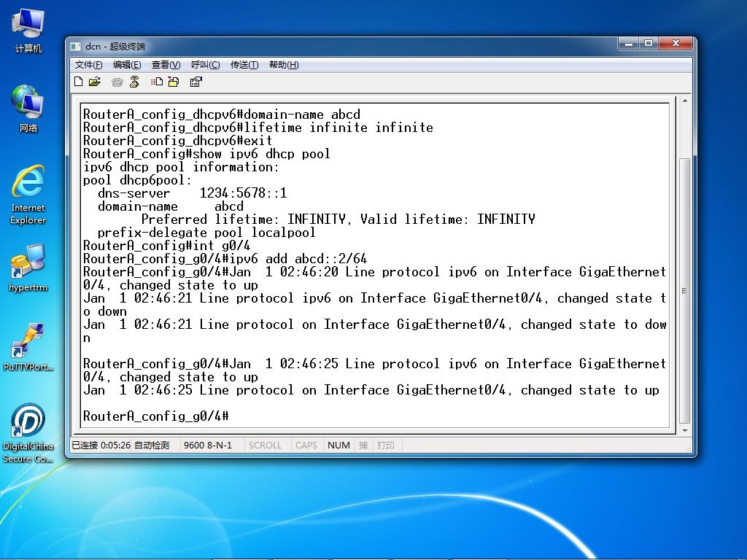The width and height of the screenshot is (747, 560).
Task: Open the 呼叫(C) menu
Action: 205,65
